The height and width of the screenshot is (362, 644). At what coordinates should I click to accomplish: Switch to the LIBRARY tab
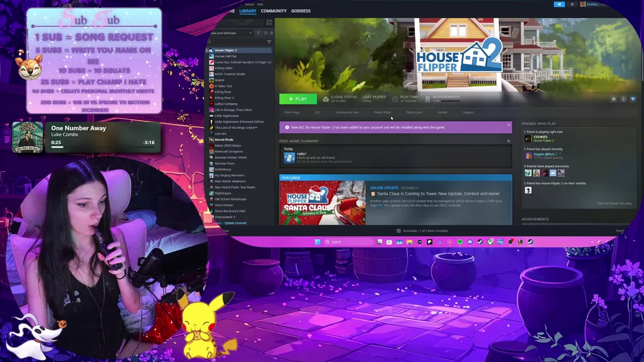tap(248, 11)
